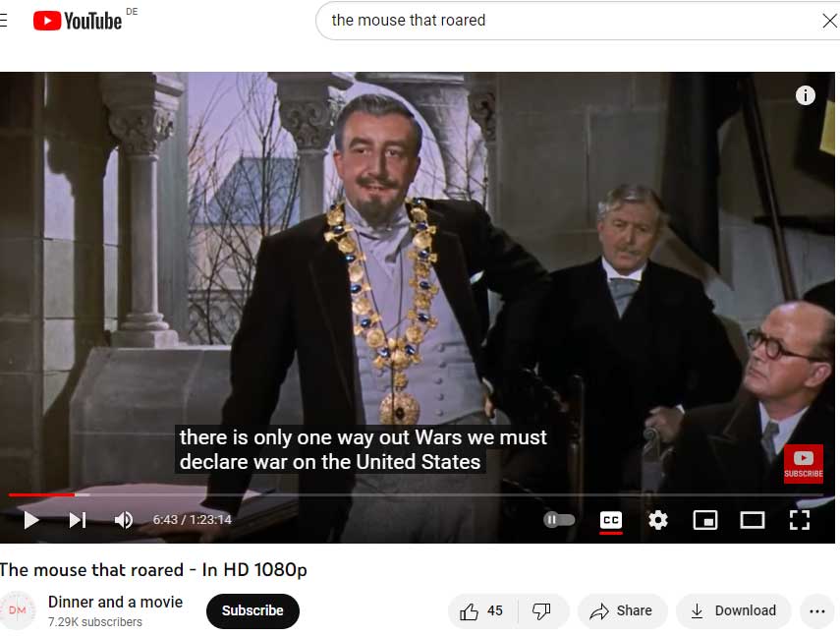Seek along the red video progress bar
Image resolution: width=840 pixels, height=636 pixels.
pos(416,495)
